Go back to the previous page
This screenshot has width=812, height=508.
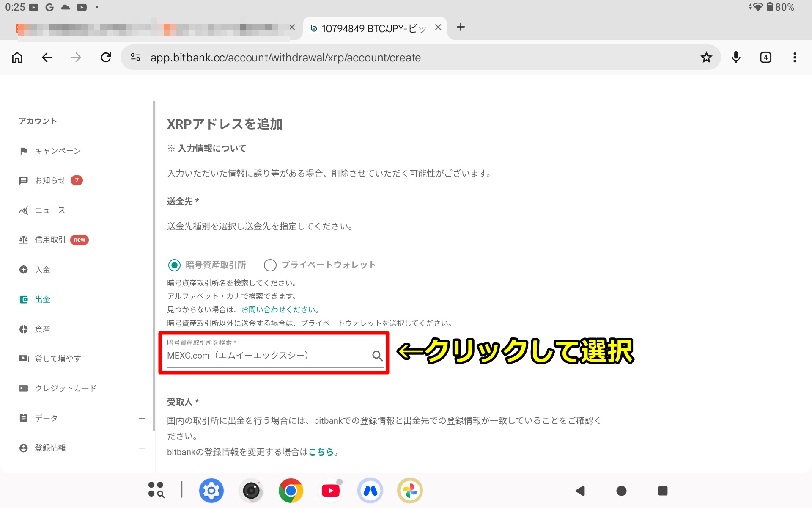tap(47, 58)
